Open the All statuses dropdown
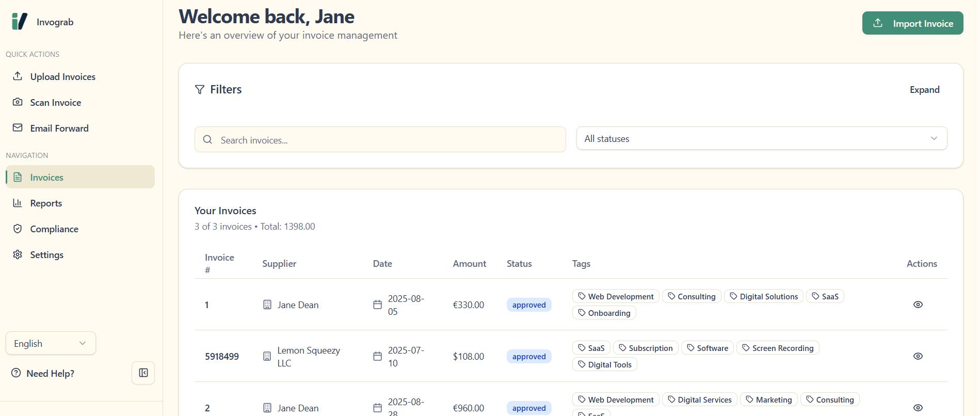 coord(761,138)
